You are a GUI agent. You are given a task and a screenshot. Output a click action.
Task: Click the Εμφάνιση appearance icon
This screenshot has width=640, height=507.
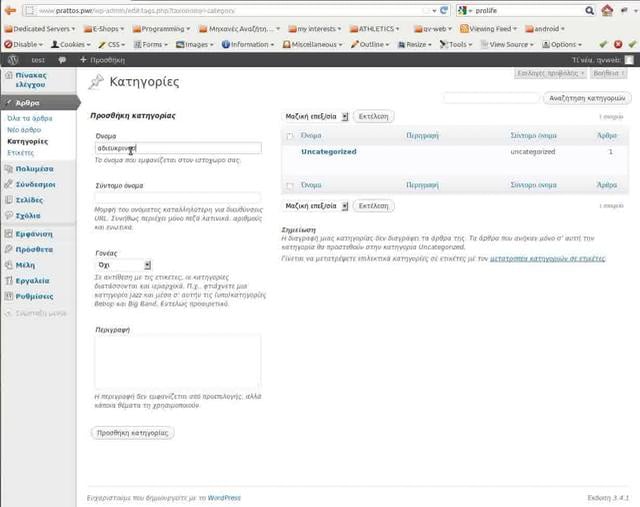click(x=9, y=234)
